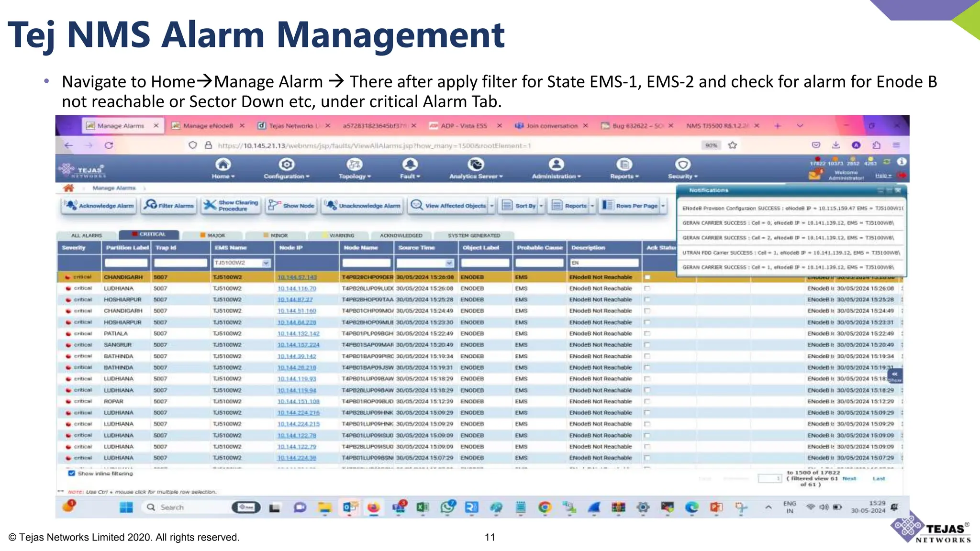The width and height of the screenshot is (980, 551).
Task: Expand the Rows Per Page dropdown
Action: [663, 206]
